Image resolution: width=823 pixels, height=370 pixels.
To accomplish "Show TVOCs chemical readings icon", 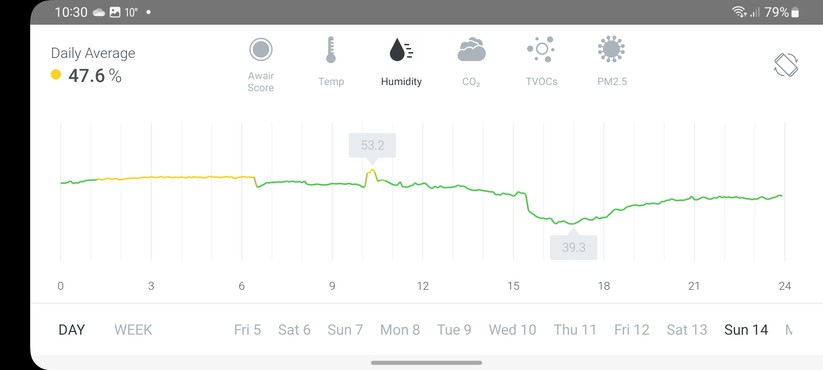I will click(x=541, y=49).
